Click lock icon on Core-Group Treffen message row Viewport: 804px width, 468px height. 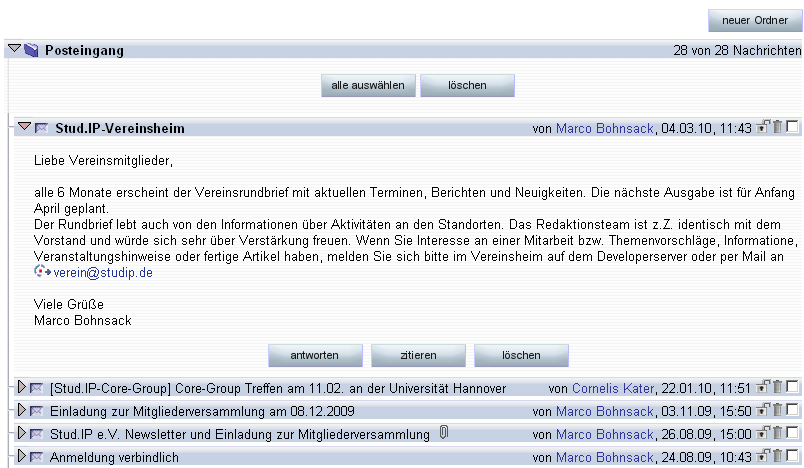tap(763, 386)
